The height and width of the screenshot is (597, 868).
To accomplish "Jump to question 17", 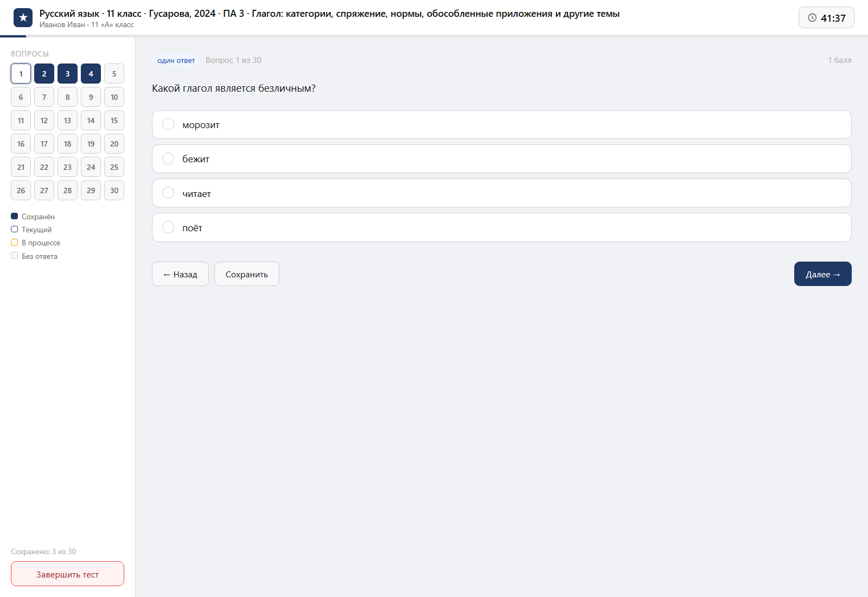I will pos(44,144).
